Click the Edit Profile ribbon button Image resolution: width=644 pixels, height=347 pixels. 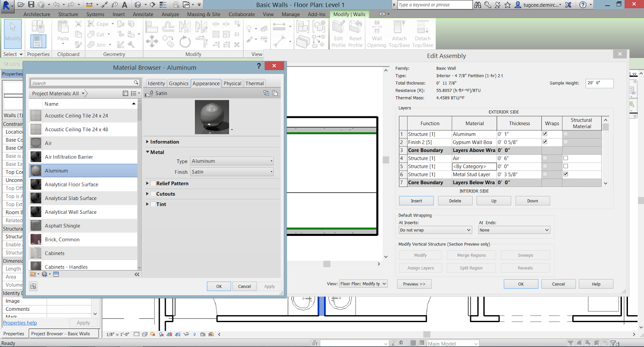coord(339,34)
